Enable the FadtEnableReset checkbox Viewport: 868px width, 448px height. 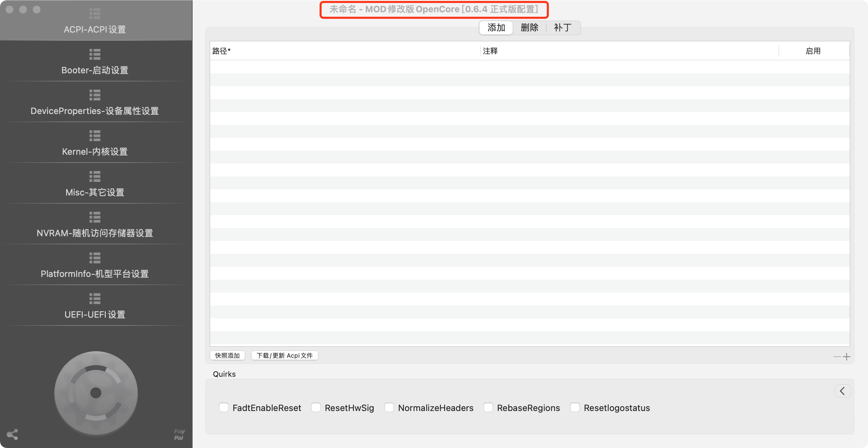coord(224,407)
